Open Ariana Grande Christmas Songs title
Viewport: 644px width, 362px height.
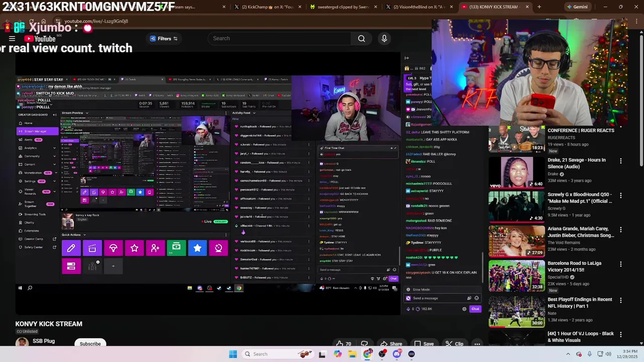(x=581, y=232)
